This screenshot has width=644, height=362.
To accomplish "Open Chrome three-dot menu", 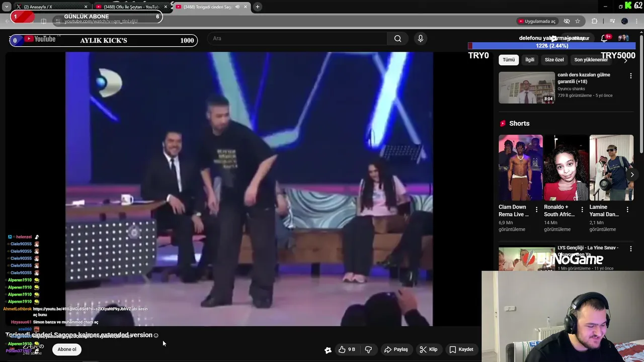I will (x=637, y=21).
